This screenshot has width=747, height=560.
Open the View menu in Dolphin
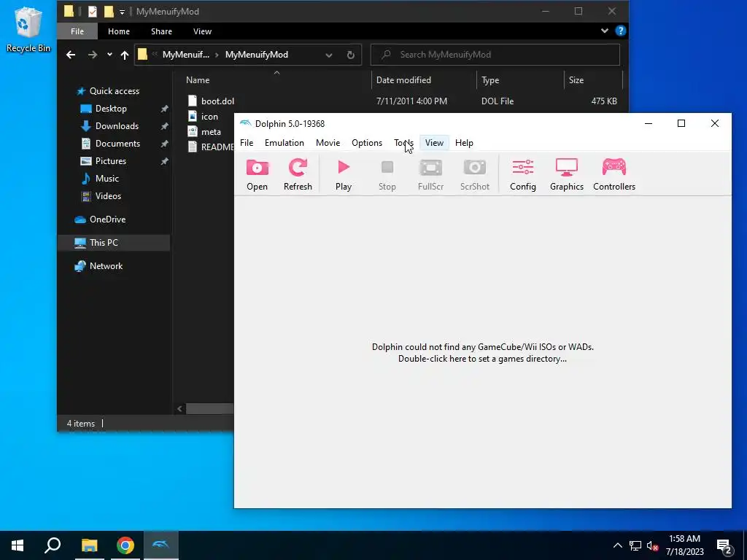coord(434,143)
